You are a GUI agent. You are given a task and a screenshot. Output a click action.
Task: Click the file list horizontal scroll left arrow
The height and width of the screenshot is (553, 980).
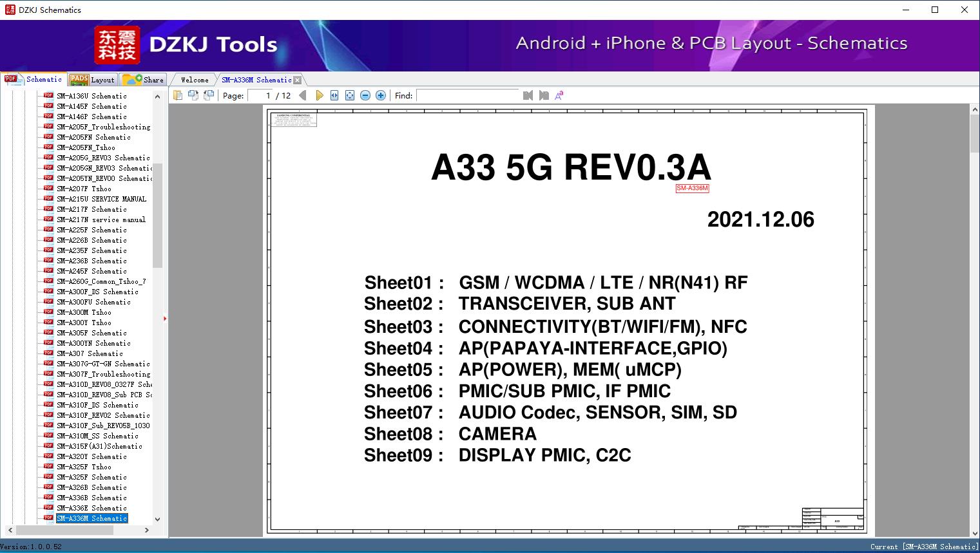point(10,530)
